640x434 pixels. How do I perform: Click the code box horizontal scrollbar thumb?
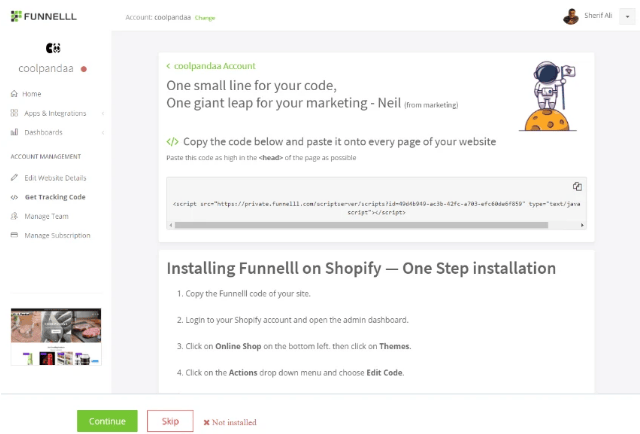coord(361,225)
